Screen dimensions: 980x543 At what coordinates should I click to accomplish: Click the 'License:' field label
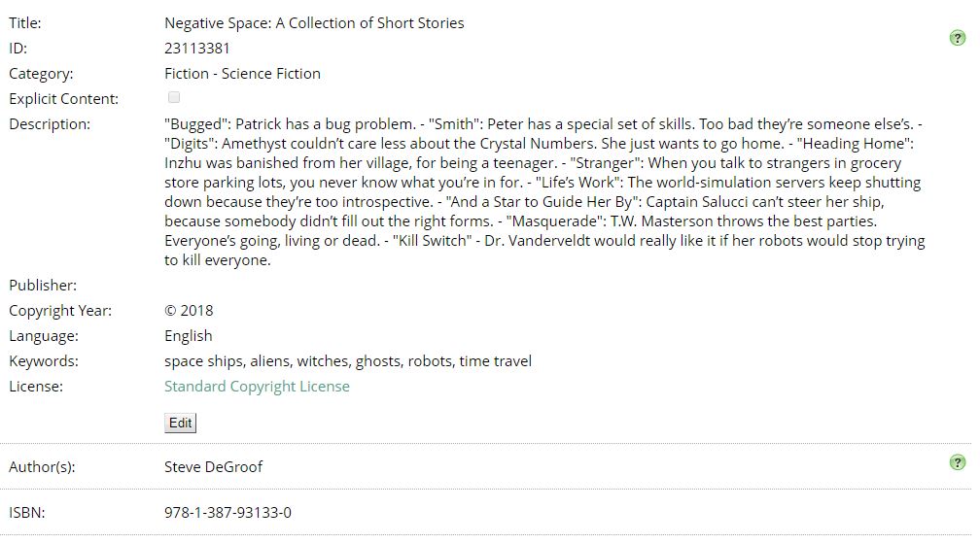pyautogui.click(x=36, y=387)
